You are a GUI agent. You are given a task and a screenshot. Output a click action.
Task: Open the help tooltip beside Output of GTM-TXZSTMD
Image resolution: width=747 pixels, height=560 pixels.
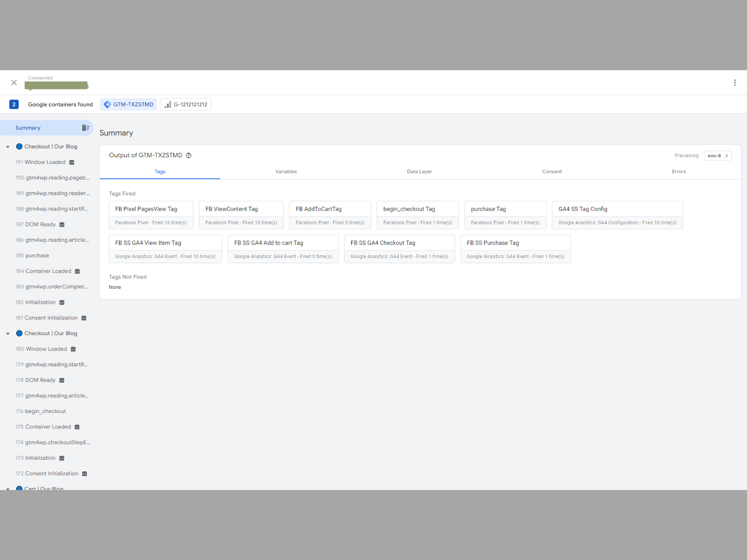click(189, 155)
